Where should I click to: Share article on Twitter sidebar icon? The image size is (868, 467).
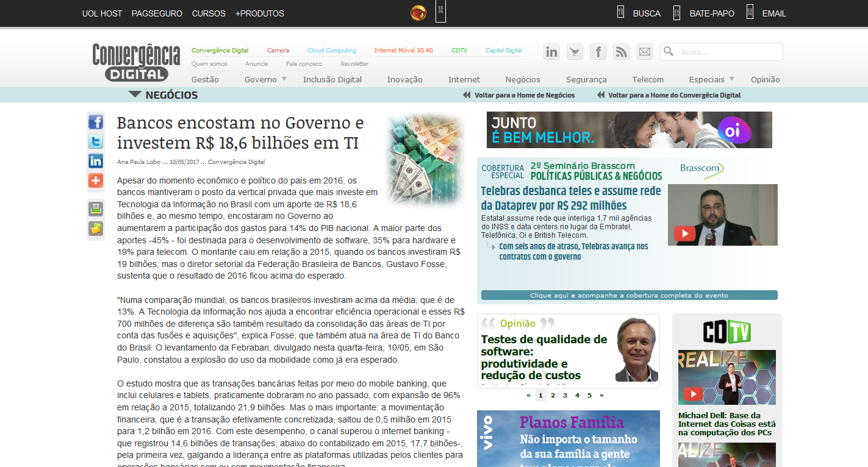(96, 142)
